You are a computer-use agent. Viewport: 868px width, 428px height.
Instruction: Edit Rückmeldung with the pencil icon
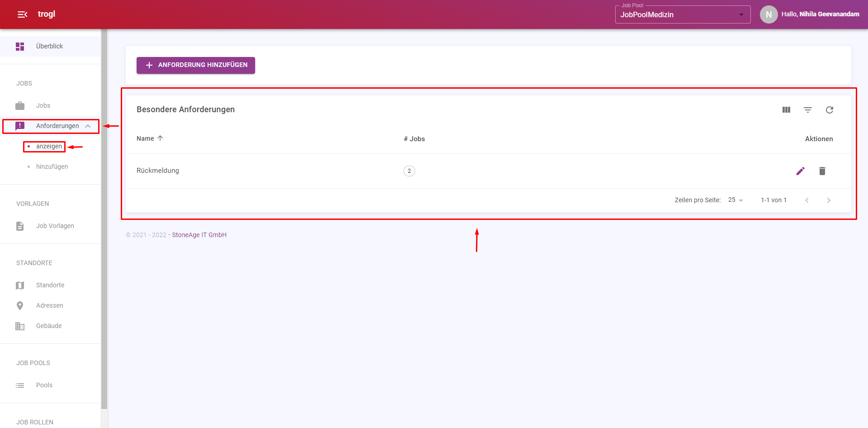(801, 171)
